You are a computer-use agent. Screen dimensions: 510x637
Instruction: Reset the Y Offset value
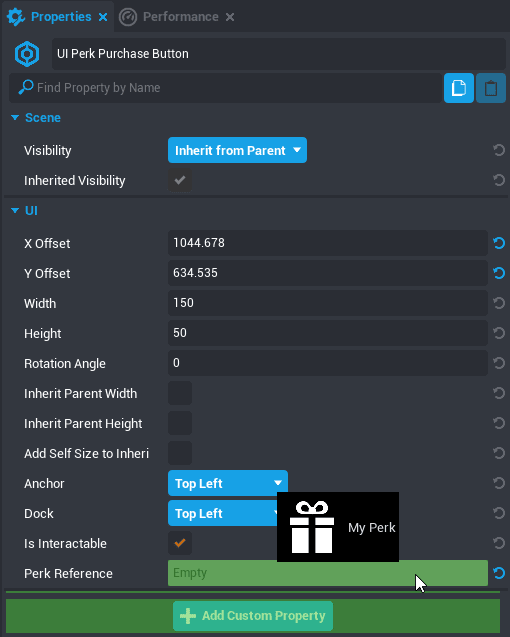pos(499,273)
